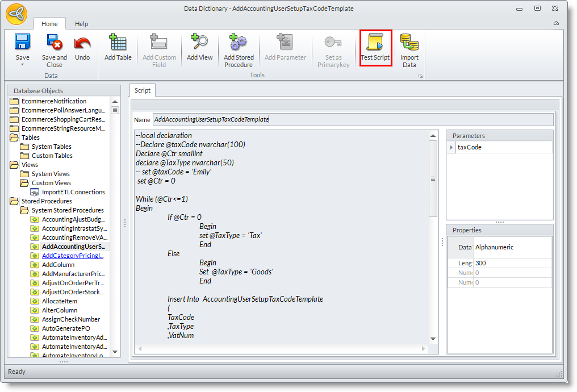Select the Home ribbon tab
The width and height of the screenshot is (577, 392).
(49, 24)
